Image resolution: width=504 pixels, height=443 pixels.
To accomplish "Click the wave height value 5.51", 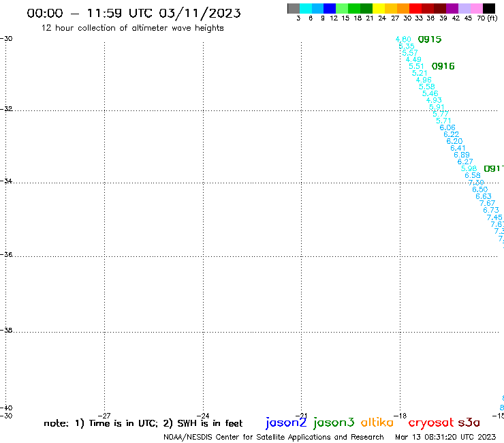I will pyautogui.click(x=417, y=66).
